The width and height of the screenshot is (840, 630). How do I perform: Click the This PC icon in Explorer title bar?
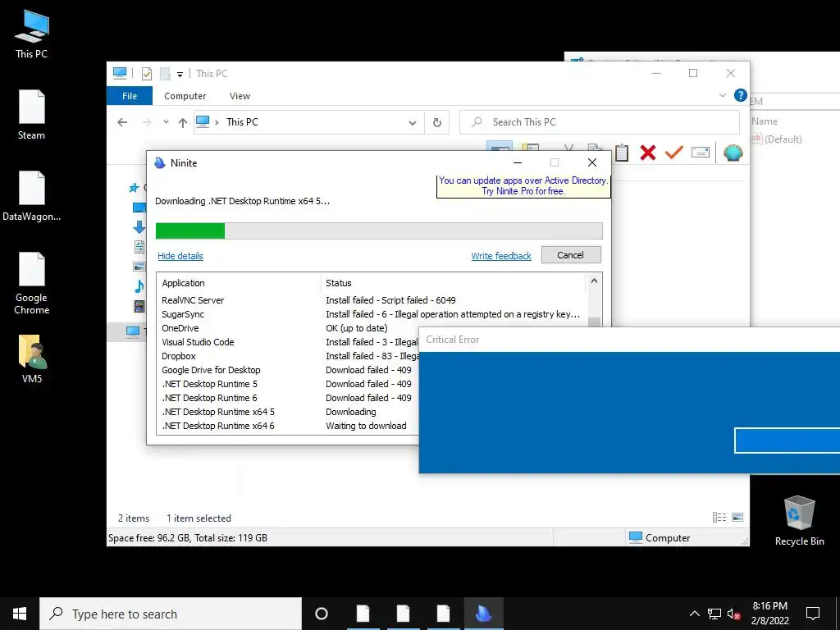[x=120, y=73]
